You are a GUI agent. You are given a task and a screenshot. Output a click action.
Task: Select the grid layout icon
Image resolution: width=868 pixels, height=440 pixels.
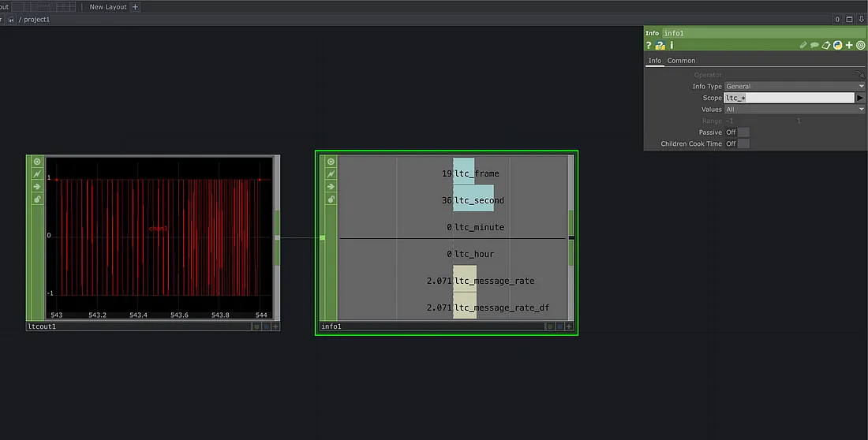(x=69, y=6)
